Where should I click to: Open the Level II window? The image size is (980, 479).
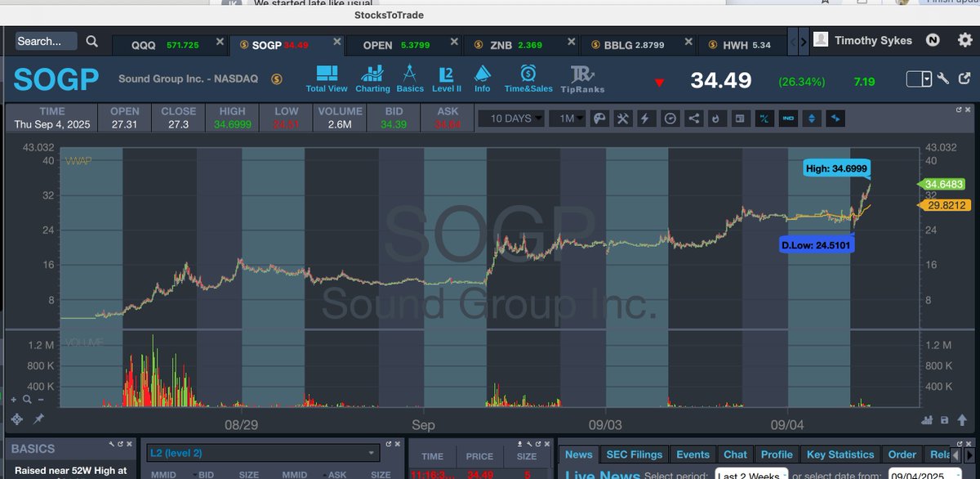point(446,78)
